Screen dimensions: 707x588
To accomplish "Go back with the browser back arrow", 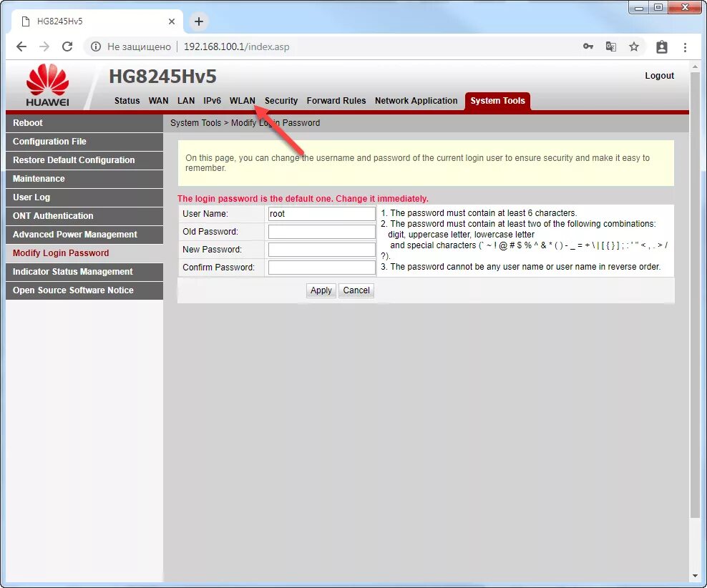I will 21,47.
